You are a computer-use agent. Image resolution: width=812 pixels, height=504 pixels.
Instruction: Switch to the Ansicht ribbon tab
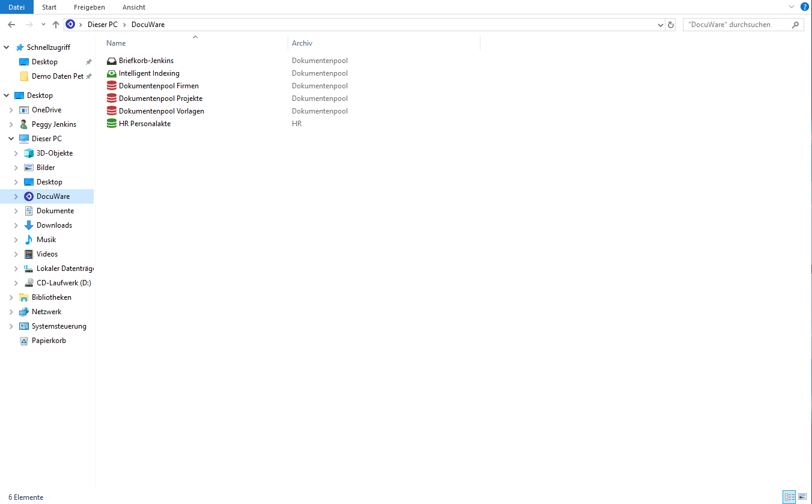(133, 7)
